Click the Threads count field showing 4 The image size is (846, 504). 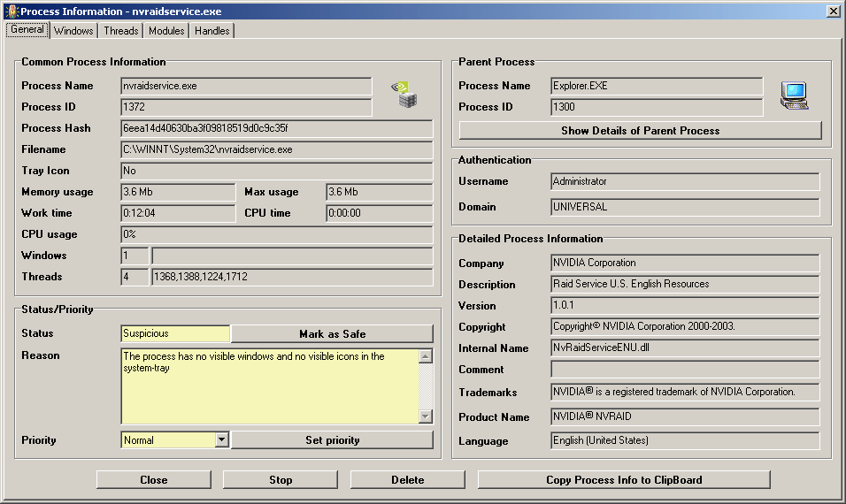135,277
